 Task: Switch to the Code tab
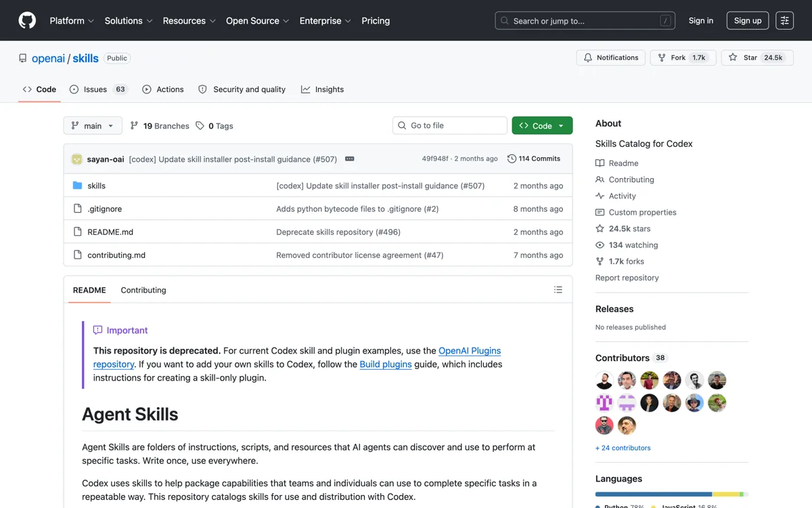pos(39,89)
